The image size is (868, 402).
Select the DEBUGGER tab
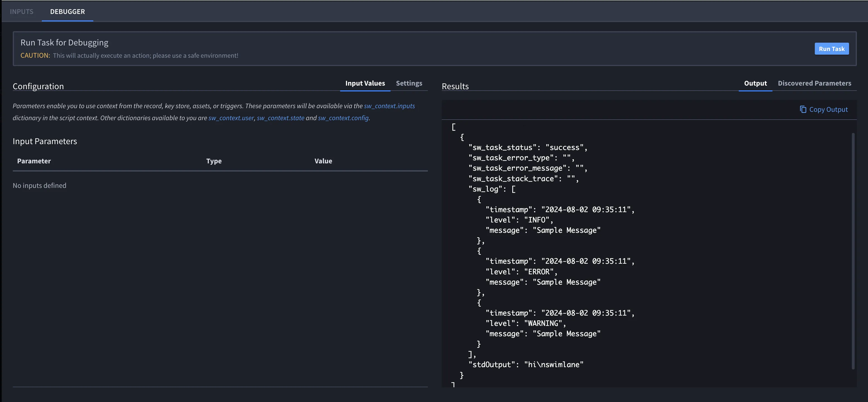point(67,11)
